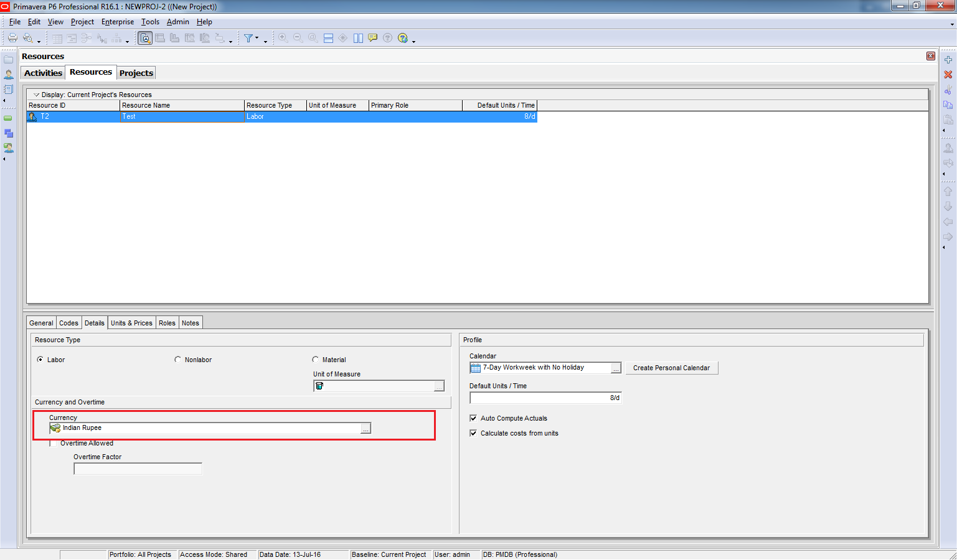Click the Help globe icon in toolbar
The width and height of the screenshot is (957, 560).
coord(403,38)
